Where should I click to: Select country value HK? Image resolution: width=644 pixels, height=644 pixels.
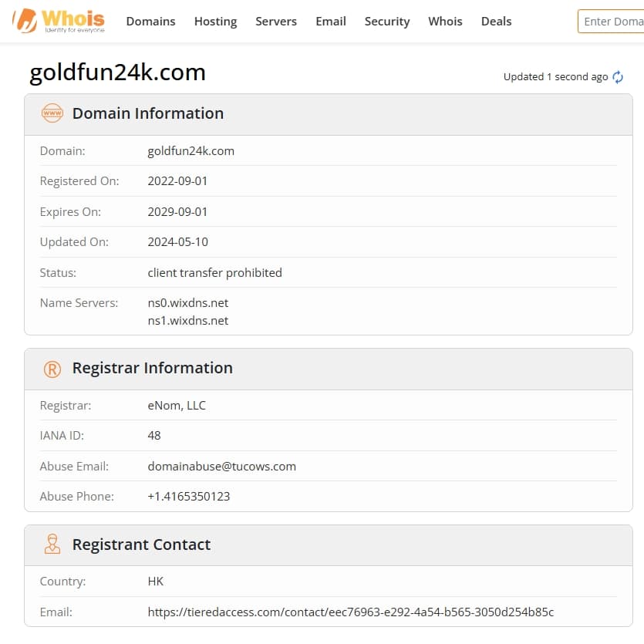pos(155,582)
